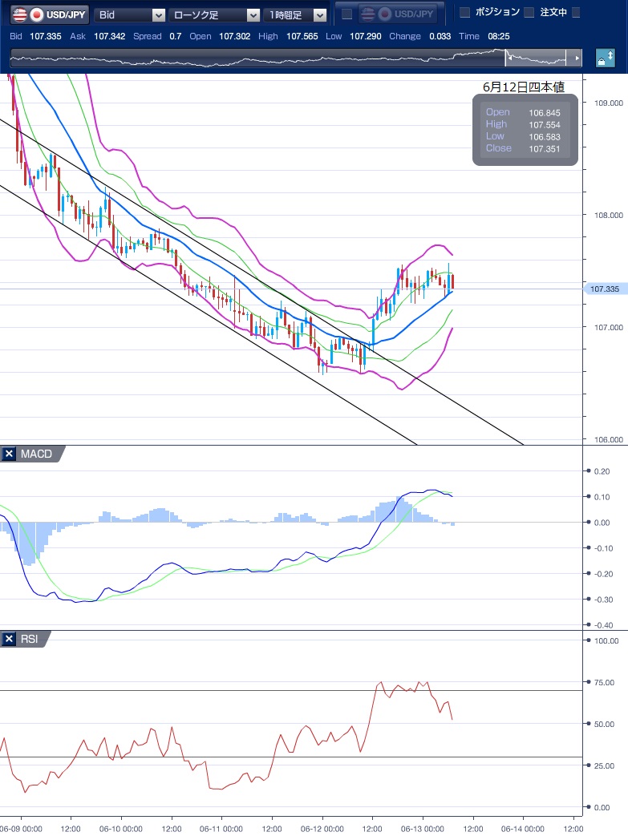Click the left handle of the navigator window
Viewport: 628px width, 840px height.
pos(506,59)
